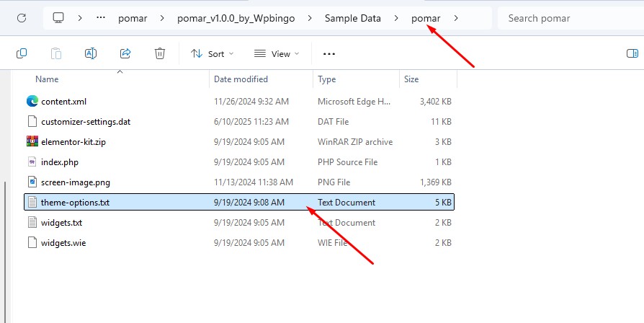Click the 9/19/2024 9:08 AM date cell
This screenshot has height=323, width=644.
(x=249, y=202)
